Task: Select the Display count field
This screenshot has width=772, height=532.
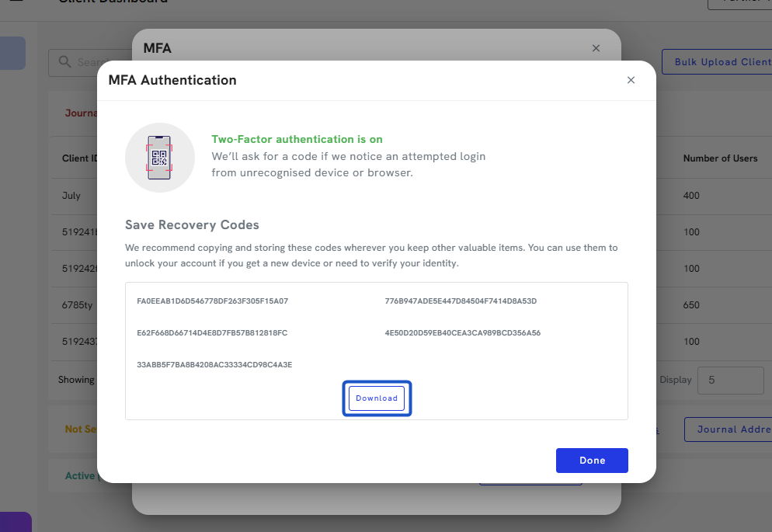Action: pos(730,381)
